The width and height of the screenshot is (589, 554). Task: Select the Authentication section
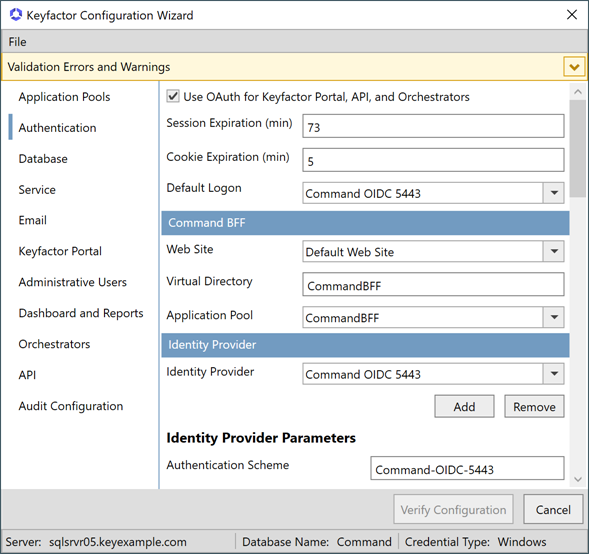coord(57,128)
